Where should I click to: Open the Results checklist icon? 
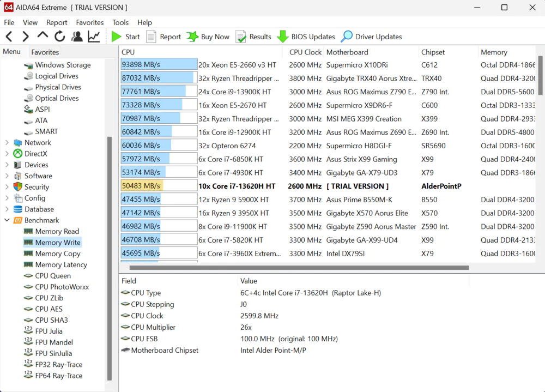pos(241,37)
